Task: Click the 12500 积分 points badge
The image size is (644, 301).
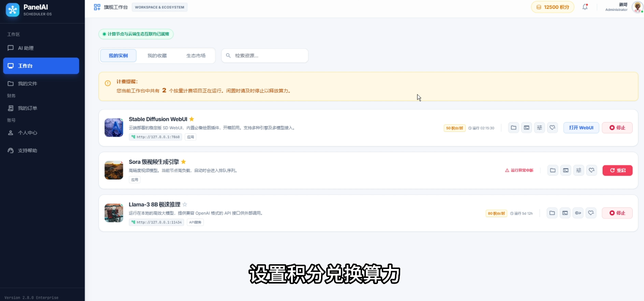Action: pyautogui.click(x=553, y=7)
